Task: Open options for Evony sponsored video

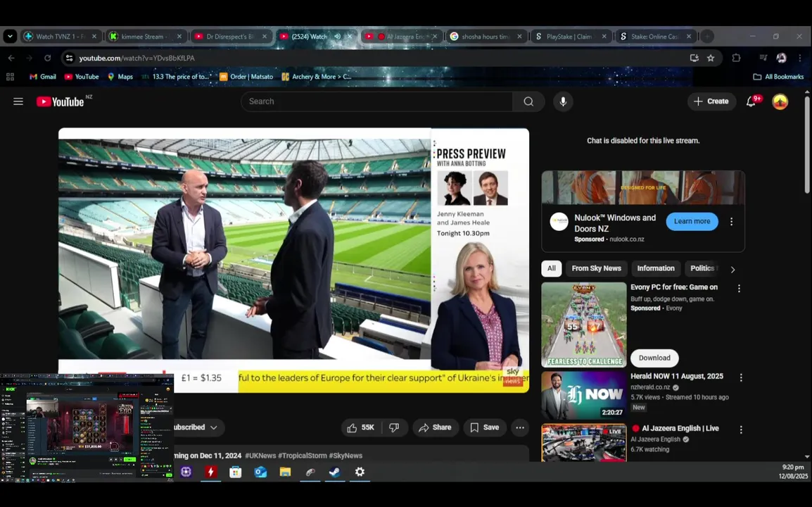Action: pos(739,288)
